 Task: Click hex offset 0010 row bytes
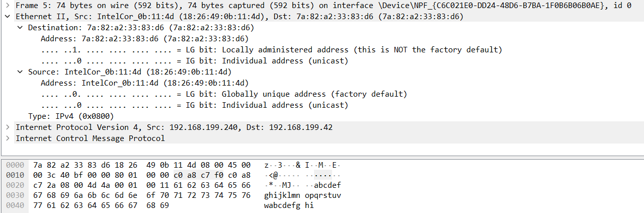[x=142, y=175]
